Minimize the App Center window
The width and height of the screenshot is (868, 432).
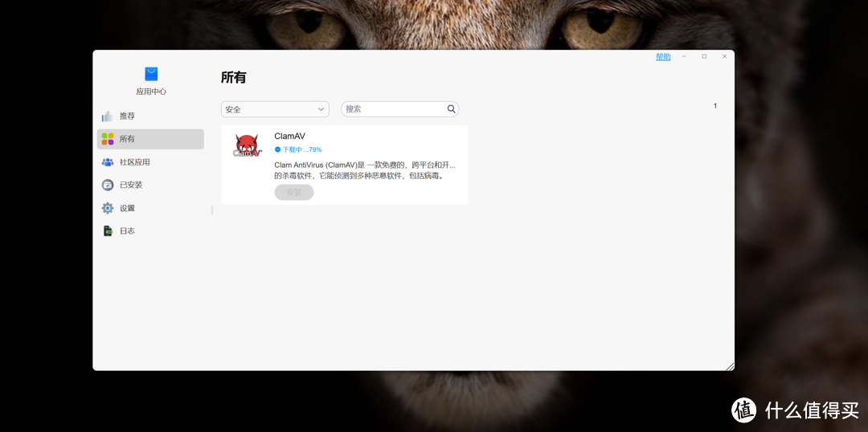pos(684,56)
